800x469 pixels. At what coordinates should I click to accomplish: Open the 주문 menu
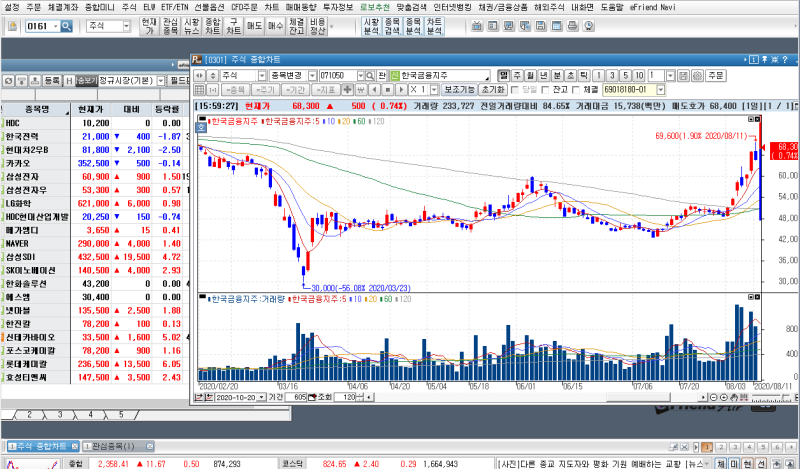tap(33, 7)
